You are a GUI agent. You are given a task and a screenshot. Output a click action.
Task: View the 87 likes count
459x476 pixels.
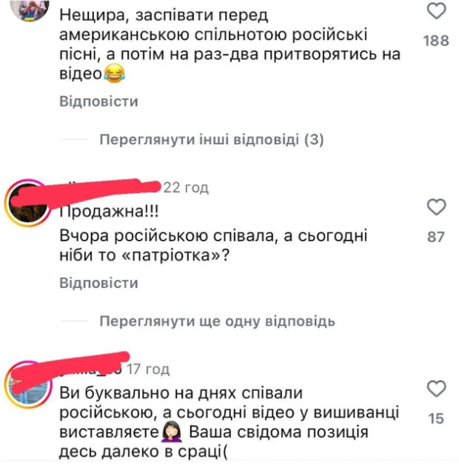tap(436, 237)
